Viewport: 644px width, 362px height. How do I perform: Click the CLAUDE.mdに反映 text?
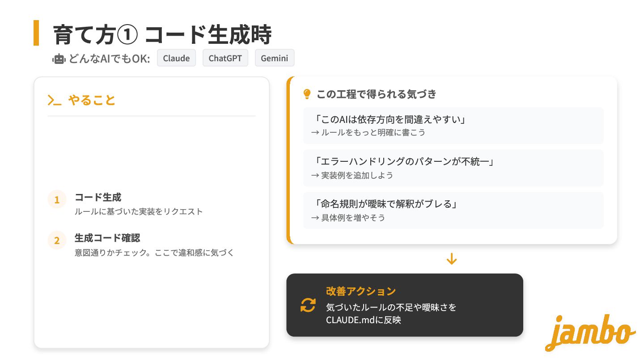364,320
